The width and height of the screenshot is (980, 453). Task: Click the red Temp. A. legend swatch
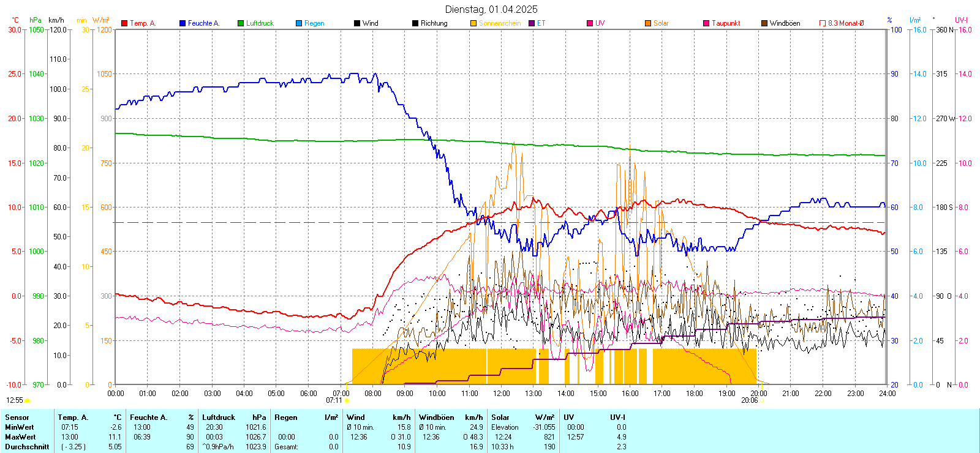[x=124, y=23]
